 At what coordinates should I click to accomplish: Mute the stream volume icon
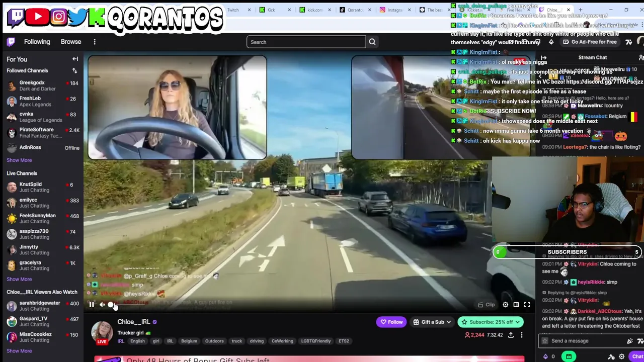point(102,304)
